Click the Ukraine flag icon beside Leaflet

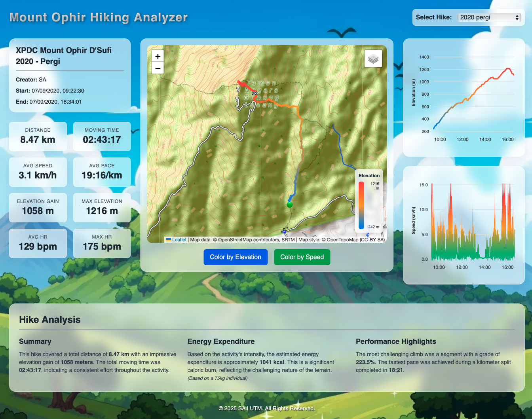(x=169, y=240)
